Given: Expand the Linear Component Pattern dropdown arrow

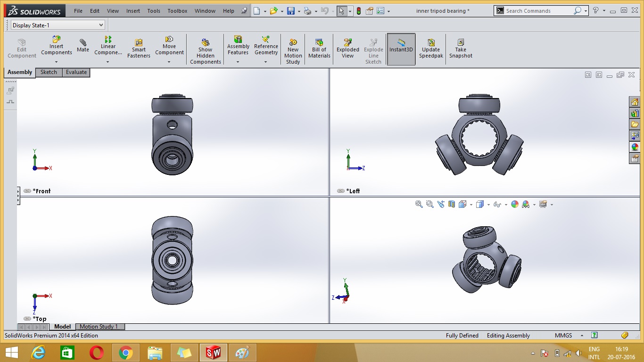Looking at the screenshot, I should click(x=108, y=62).
